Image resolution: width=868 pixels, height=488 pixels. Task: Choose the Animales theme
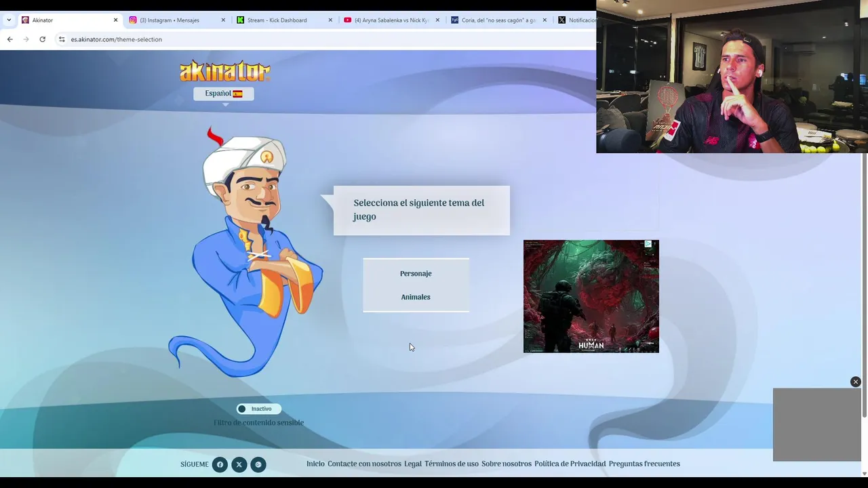click(x=416, y=297)
